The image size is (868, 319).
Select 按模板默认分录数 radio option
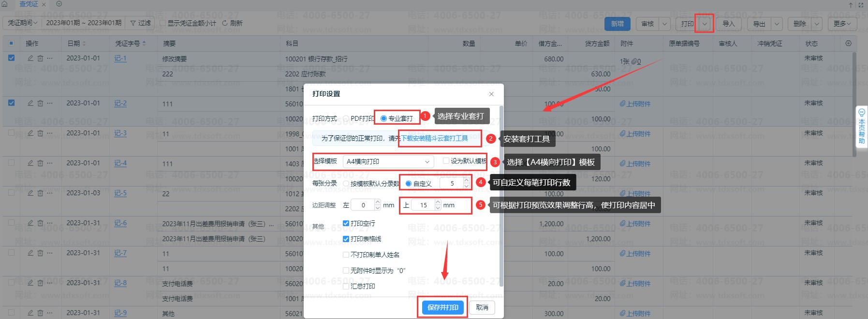tap(346, 184)
